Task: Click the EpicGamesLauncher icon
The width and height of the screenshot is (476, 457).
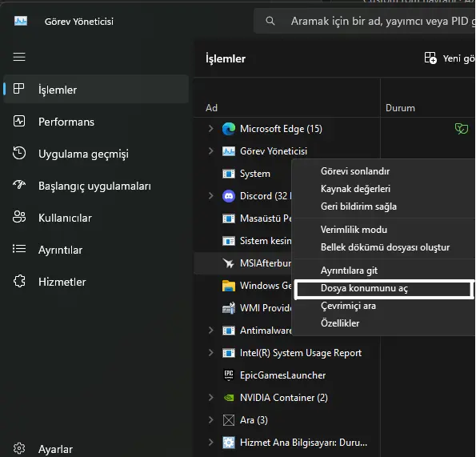Action: [229, 375]
